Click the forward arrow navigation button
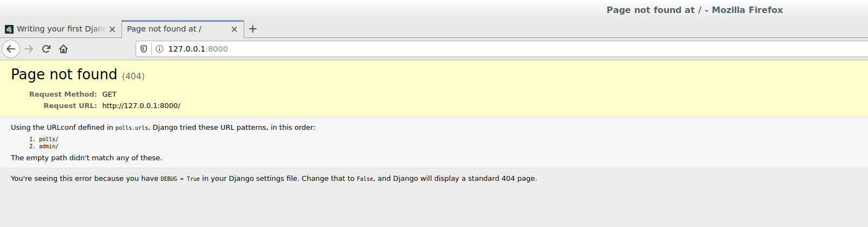 click(x=29, y=49)
